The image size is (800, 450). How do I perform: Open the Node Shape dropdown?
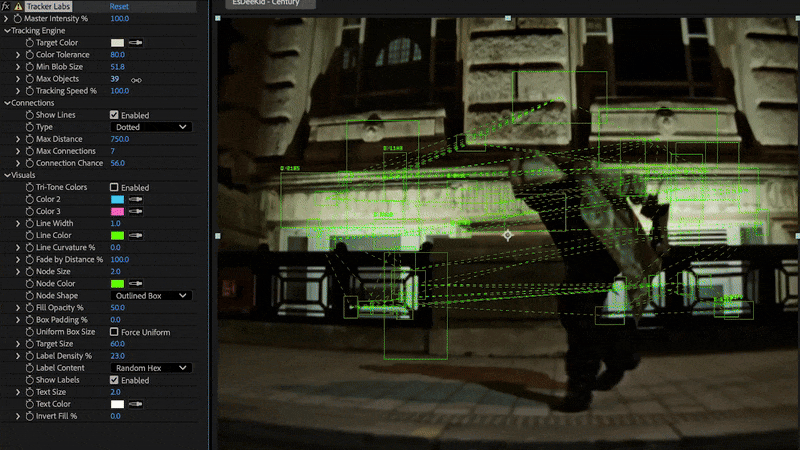click(150, 296)
